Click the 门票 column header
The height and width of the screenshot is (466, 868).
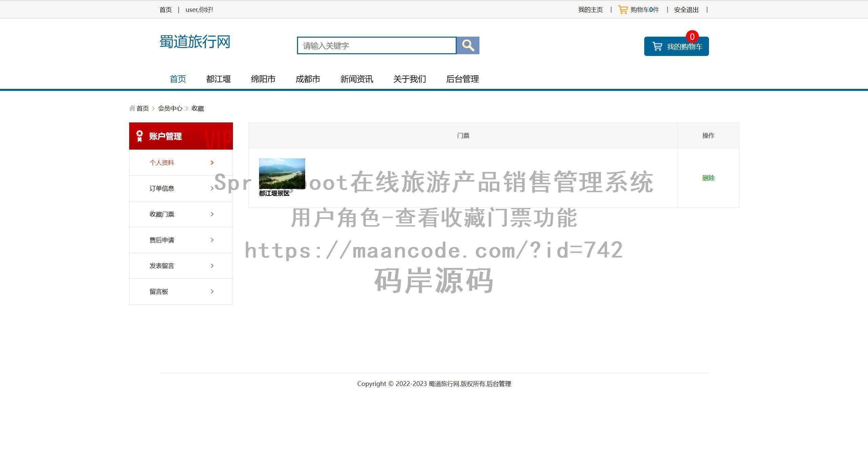[463, 136]
